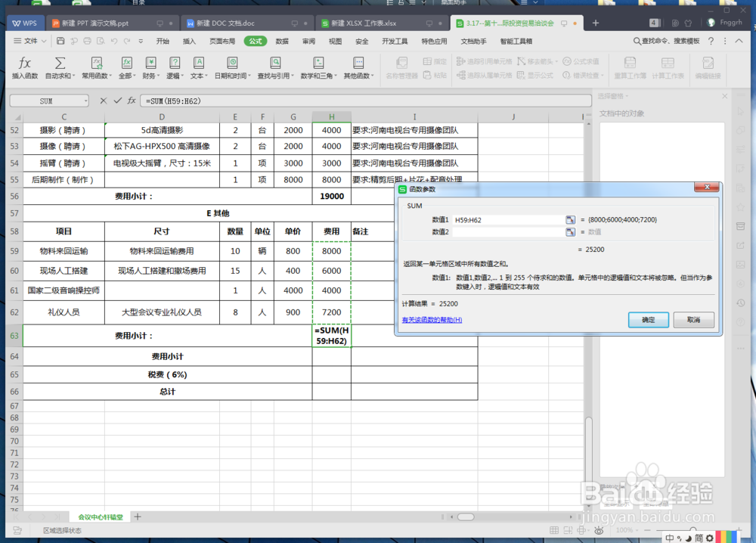756x543 pixels.
Task: Click the Recalculate Workbook (重算工作簿) icon
Action: click(x=630, y=64)
